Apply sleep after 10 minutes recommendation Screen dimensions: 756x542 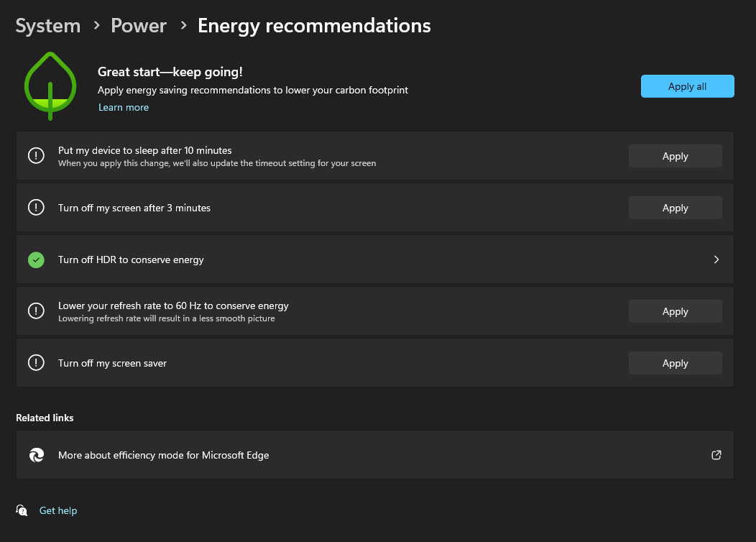click(675, 156)
